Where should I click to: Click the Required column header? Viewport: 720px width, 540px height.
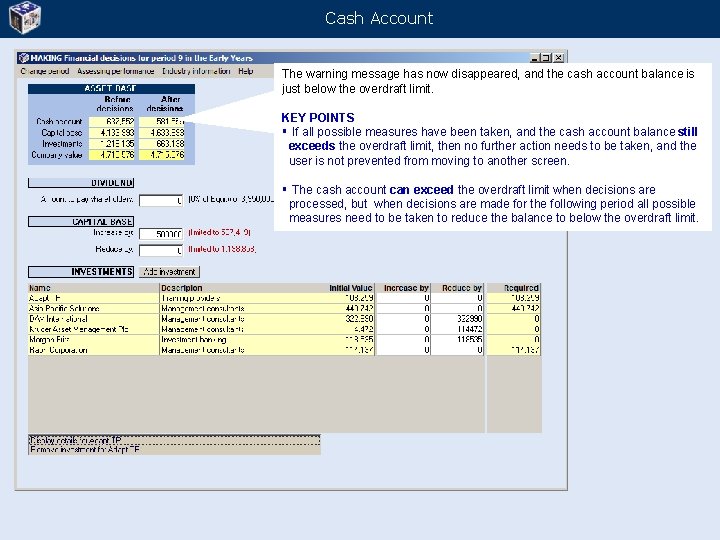[514, 288]
